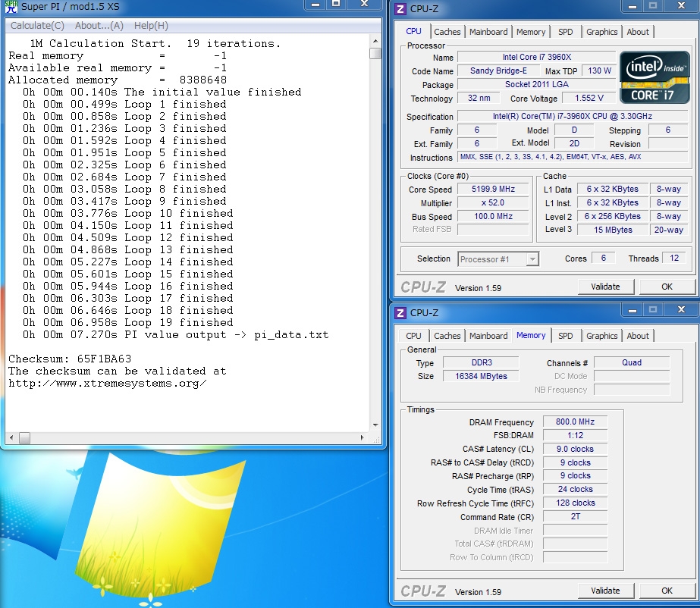Click Super PI vertical scrollbar down arrow
Image resolution: width=700 pixels, height=608 pixels.
tap(375, 426)
